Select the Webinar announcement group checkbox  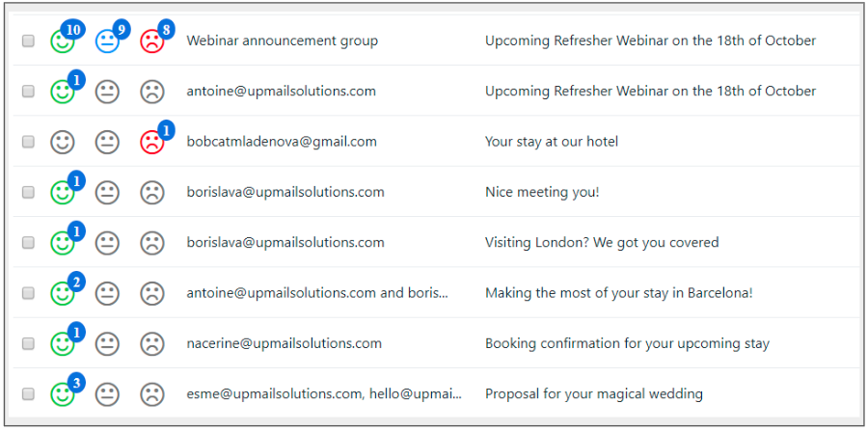click(28, 41)
